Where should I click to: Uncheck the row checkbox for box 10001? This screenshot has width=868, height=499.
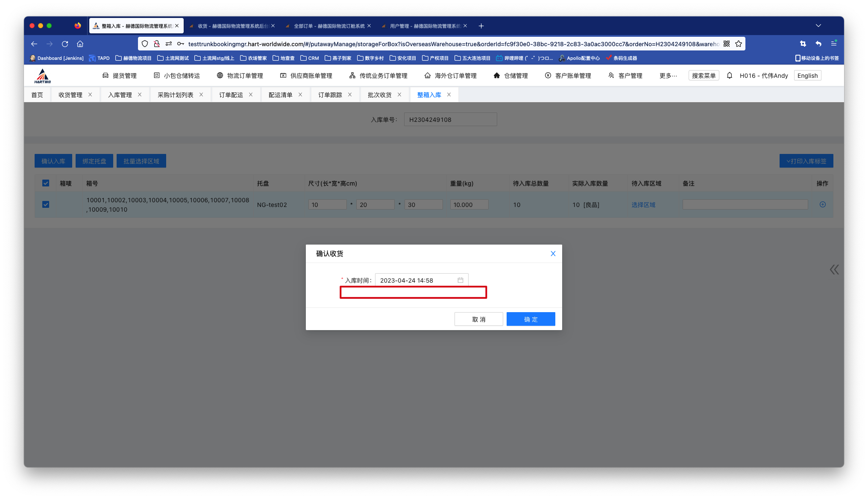coord(46,204)
